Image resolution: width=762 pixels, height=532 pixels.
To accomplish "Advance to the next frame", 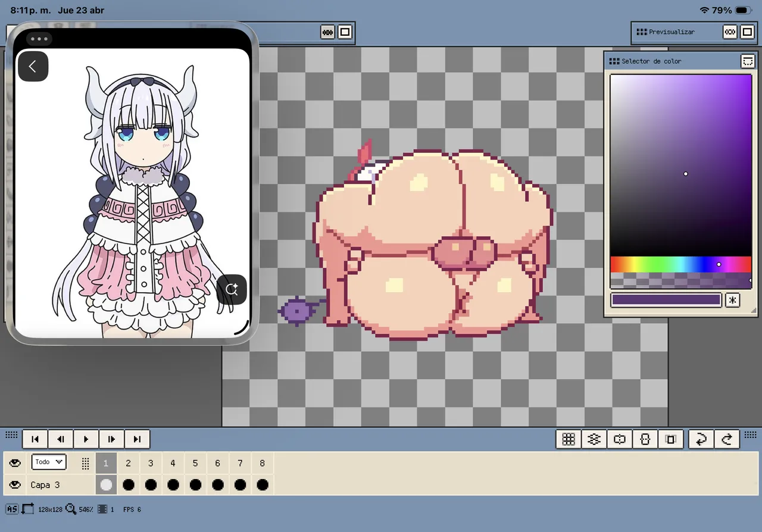I will pos(112,439).
